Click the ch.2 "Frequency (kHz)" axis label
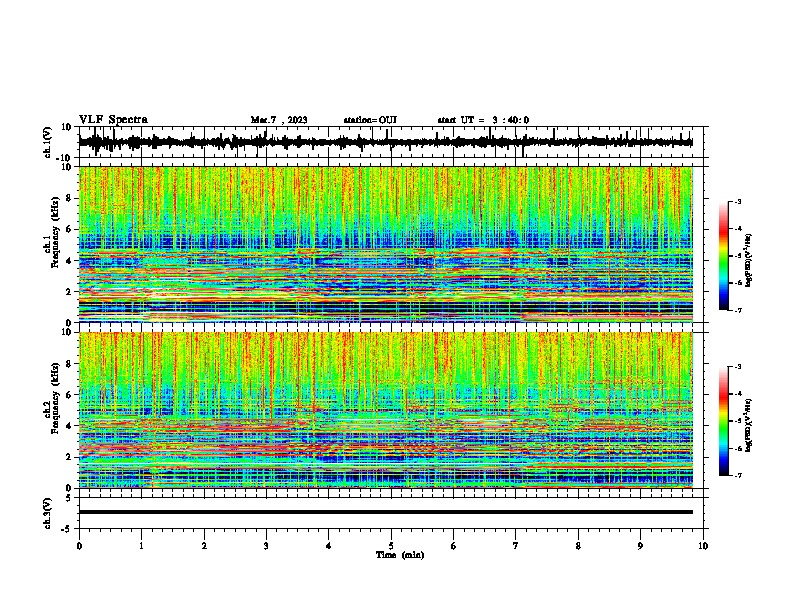Viewport: 792px width, 612px height. click(55, 398)
